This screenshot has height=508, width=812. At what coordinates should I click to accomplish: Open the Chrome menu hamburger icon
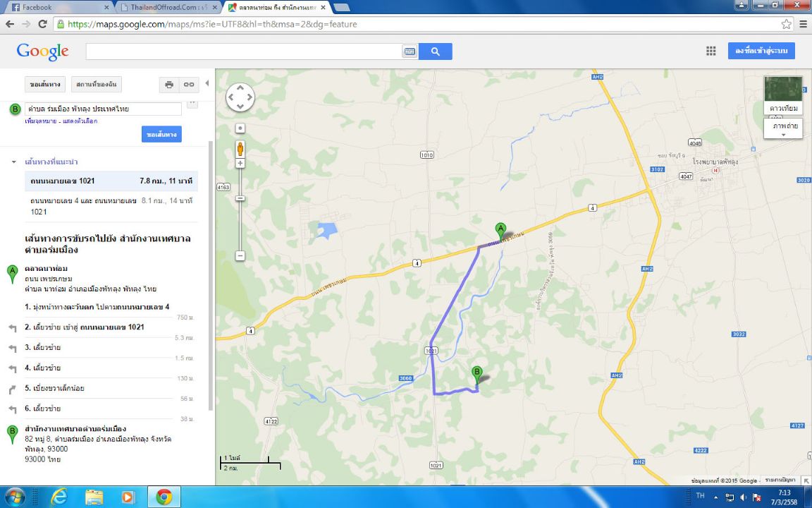click(x=804, y=24)
